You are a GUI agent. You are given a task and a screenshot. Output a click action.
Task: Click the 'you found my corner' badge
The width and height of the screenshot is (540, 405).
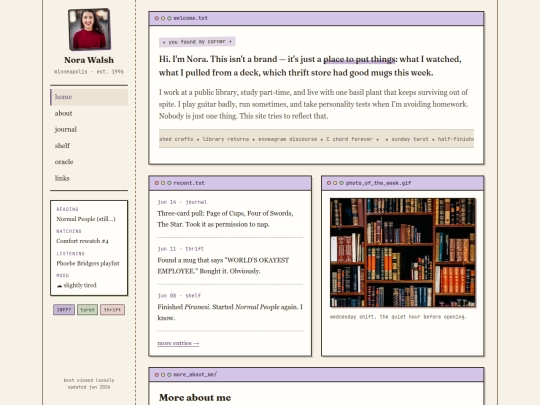pyautogui.click(x=197, y=42)
